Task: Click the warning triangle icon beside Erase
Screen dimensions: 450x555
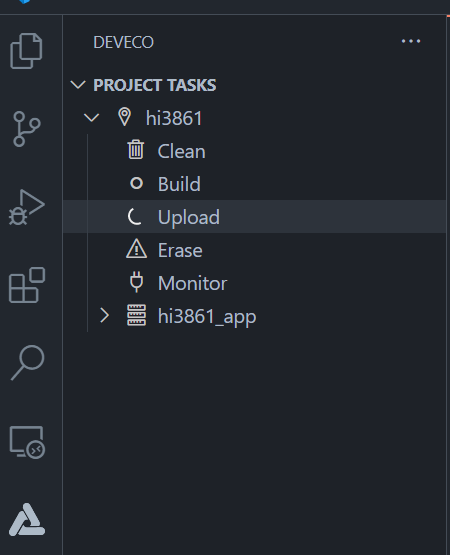Action: 136,248
